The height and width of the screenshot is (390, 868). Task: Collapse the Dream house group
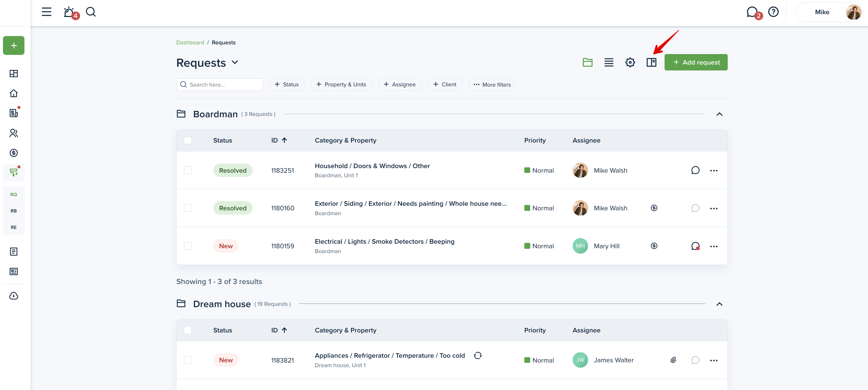coord(719,304)
